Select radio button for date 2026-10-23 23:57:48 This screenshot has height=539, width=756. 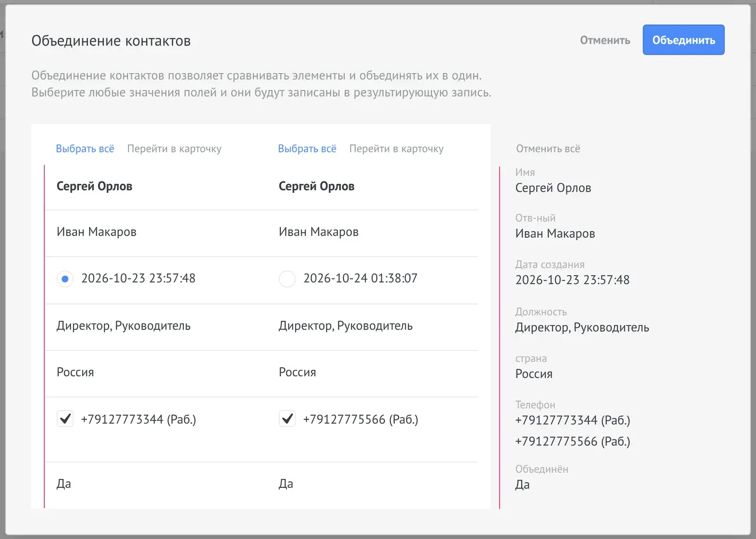pos(65,279)
